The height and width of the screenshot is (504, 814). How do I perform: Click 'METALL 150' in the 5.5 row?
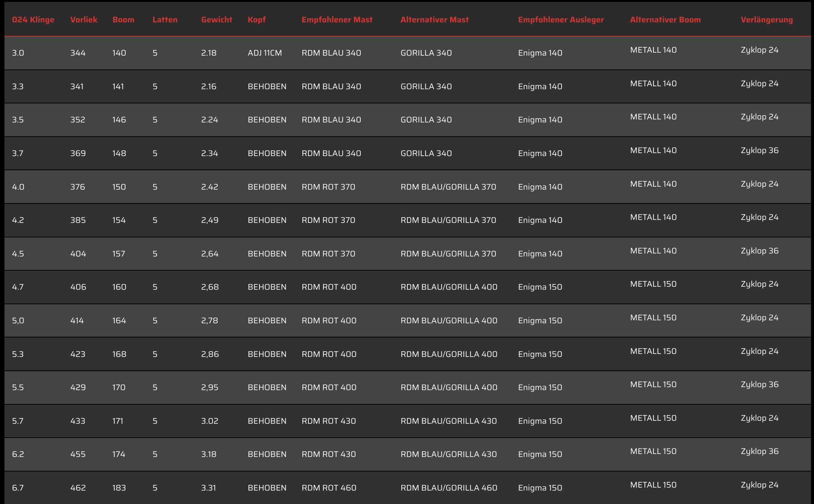point(653,385)
